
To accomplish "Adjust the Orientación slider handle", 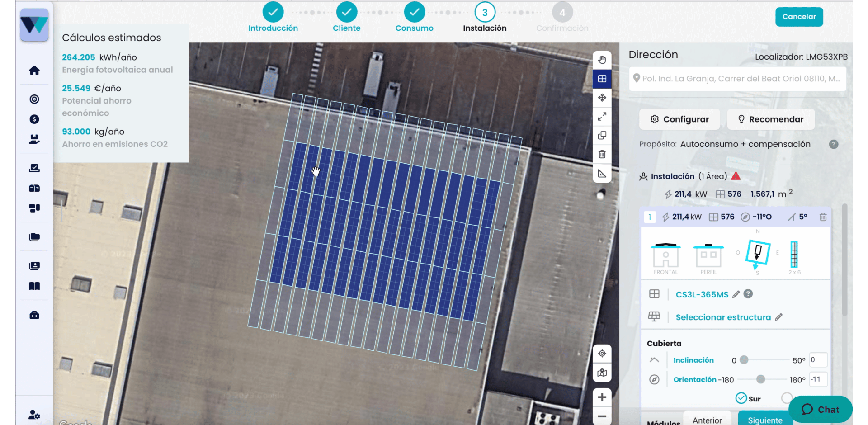I will (761, 379).
